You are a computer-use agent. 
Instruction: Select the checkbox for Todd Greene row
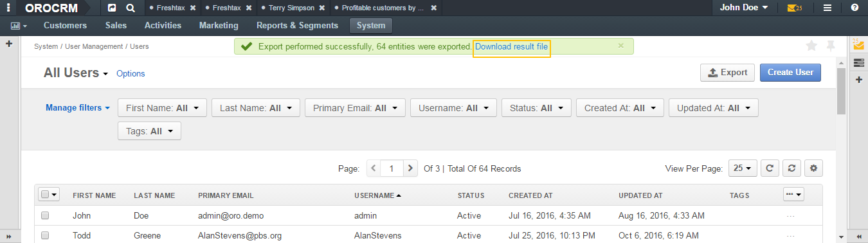coord(45,235)
